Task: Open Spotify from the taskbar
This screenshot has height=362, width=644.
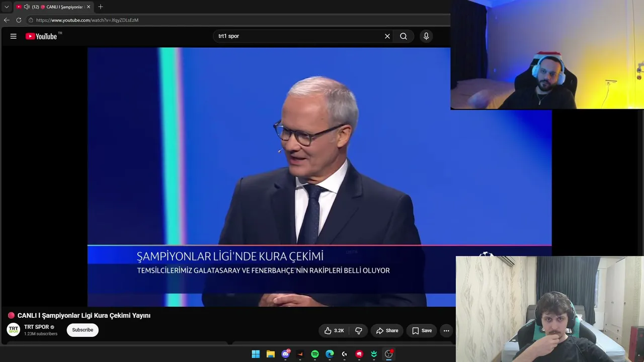Action: point(315,354)
